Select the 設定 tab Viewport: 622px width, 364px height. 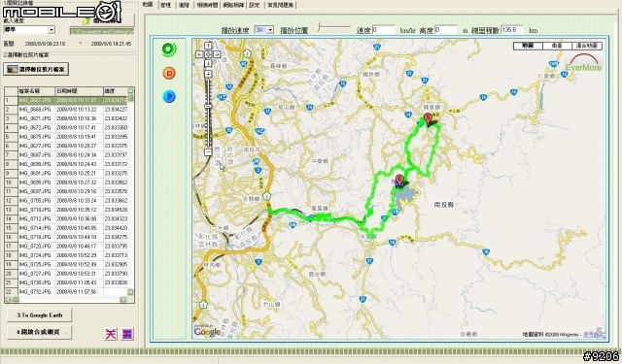[x=255, y=5]
